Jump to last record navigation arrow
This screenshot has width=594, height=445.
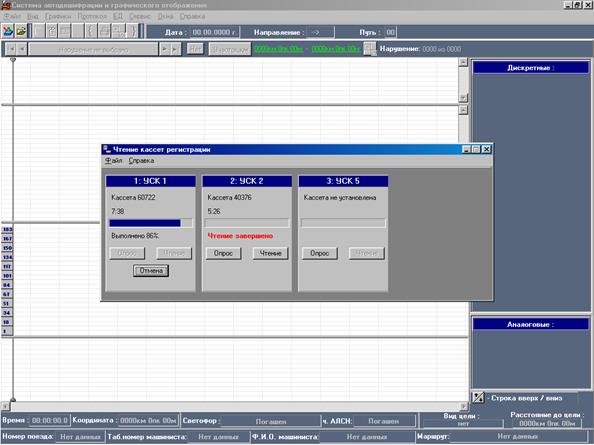point(175,49)
